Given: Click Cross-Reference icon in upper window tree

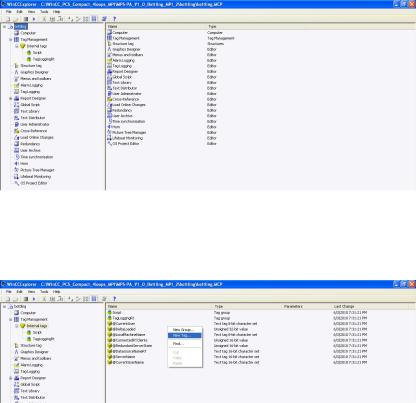Looking at the screenshot, I should coord(16,131).
